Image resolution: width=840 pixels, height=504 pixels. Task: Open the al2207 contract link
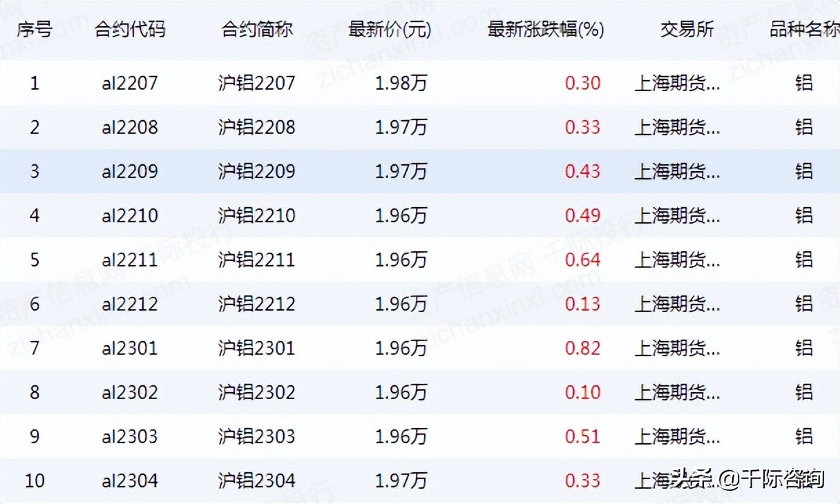tap(128, 83)
